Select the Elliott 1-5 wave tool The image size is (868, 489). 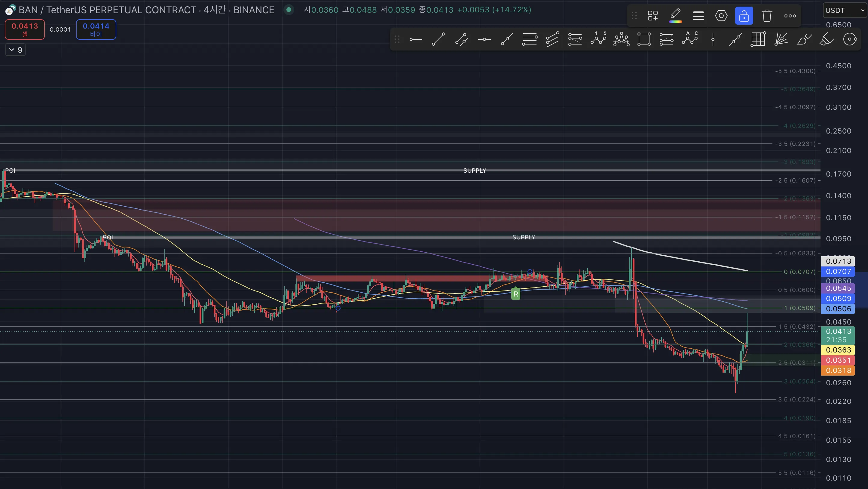[598, 39]
